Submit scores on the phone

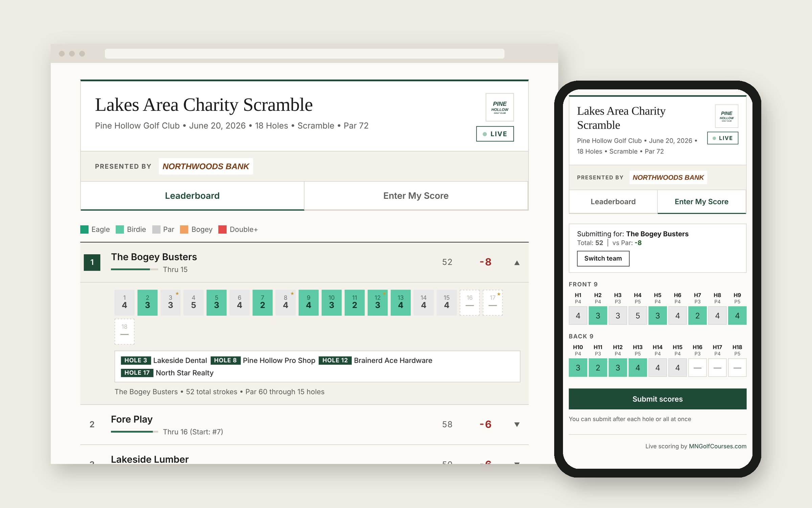[657, 399]
